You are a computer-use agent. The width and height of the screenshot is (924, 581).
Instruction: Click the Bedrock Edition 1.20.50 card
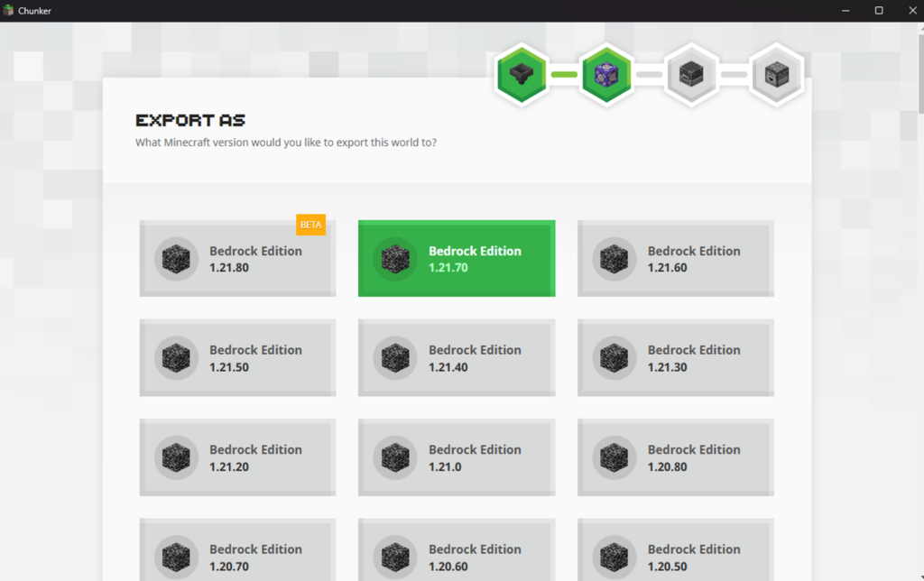[675, 552]
